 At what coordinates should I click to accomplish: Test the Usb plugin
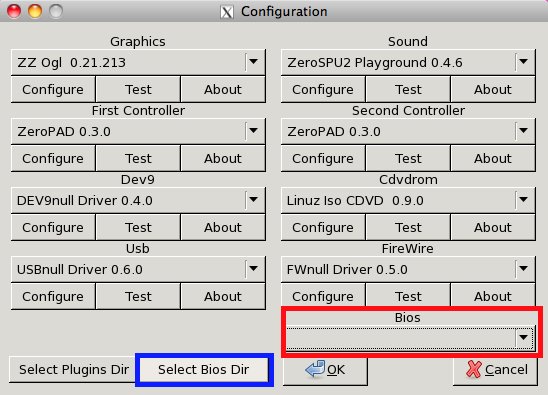tap(138, 296)
